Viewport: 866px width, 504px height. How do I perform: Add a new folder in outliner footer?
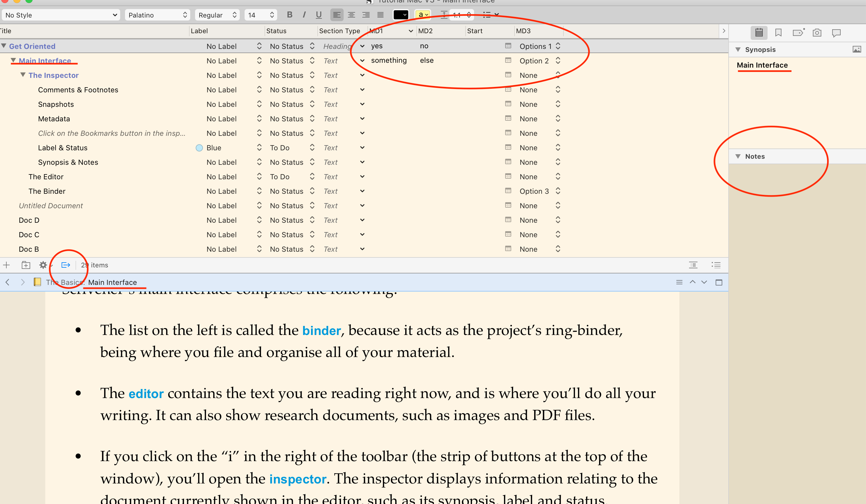(x=26, y=265)
